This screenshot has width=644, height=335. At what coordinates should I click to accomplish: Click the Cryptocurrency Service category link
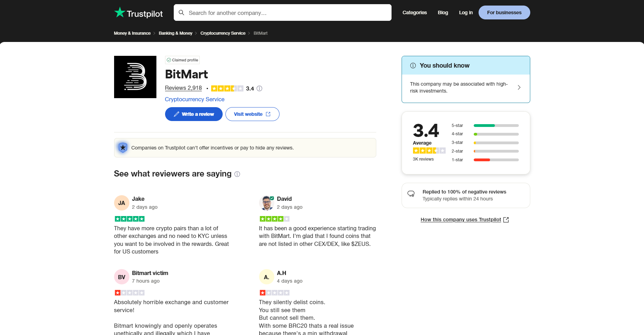(195, 99)
